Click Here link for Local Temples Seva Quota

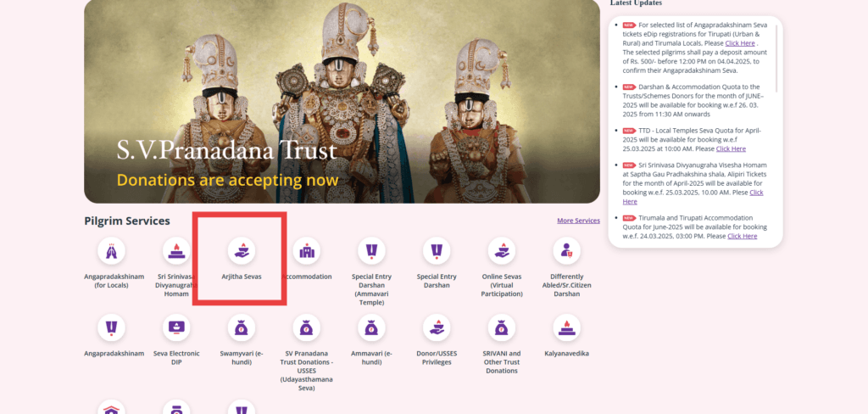coord(731,149)
